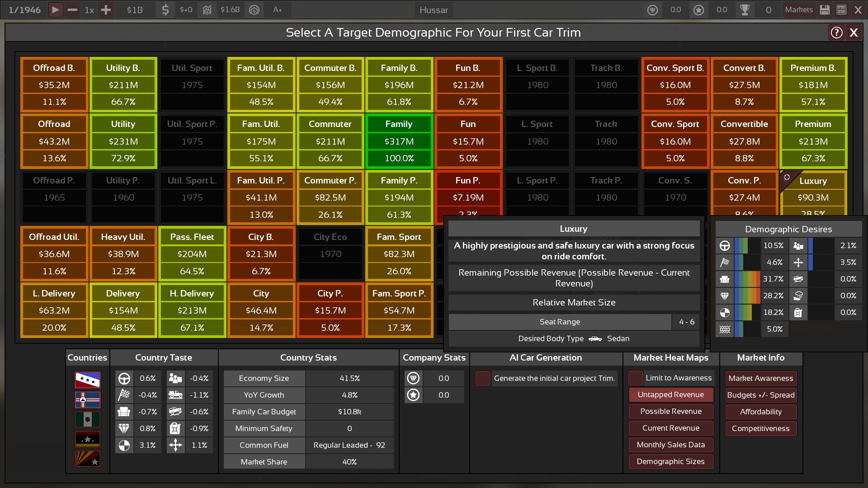Click the checkered flag sportiness icon under Demographic Desires
This screenshot has height=488, width=868.
click(725, 262)
